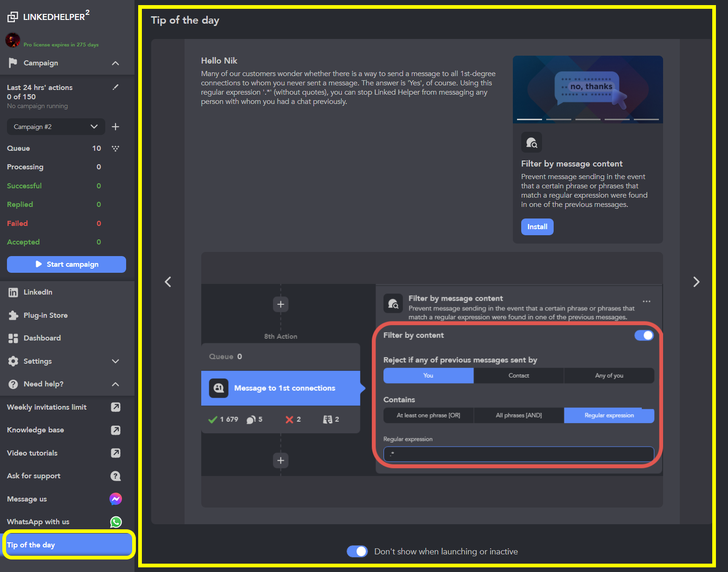This screenshot has width=728, height=572.
Task: Click the Settings gear icon
Action: [13, 361]
